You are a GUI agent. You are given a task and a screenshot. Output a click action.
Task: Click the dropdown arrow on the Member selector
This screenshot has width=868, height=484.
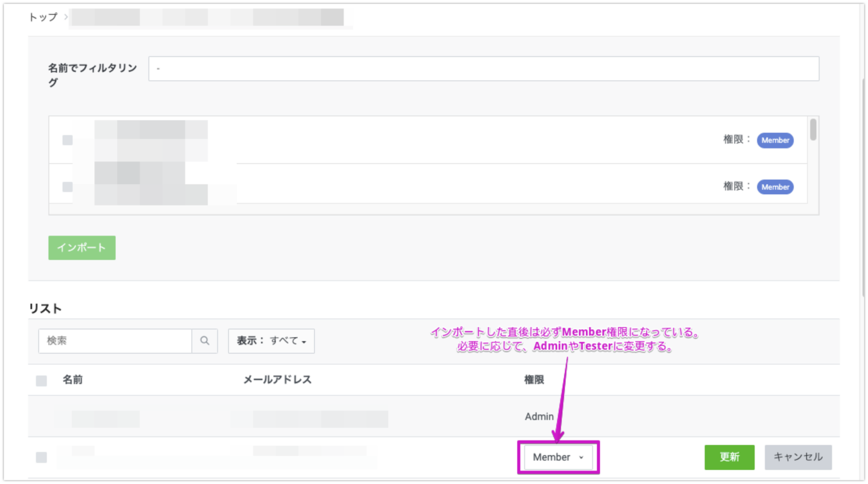tap(582, 457)
